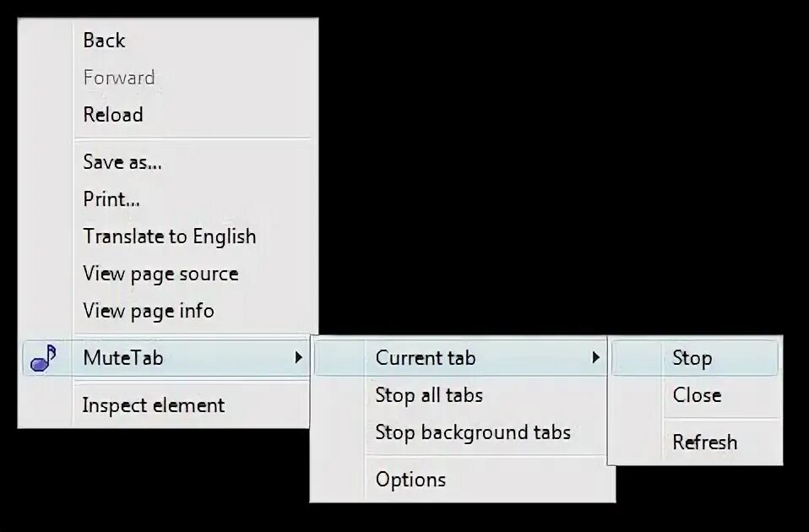Image resolution: width=809 pixels, height=532 pixels.
Task: Click Stop for the current tab
Action: pyautogui.click(x=692, y=358)
